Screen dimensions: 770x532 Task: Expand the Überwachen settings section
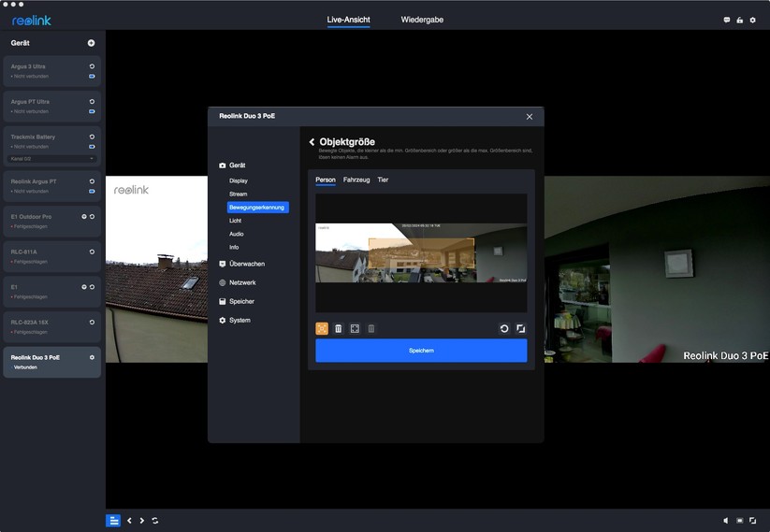[247, 264]
